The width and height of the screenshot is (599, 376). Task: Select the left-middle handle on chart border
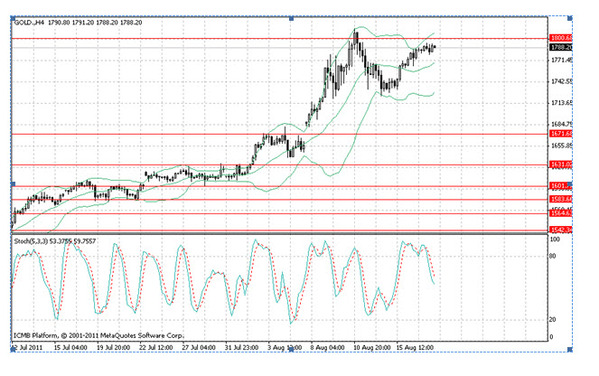[12, 184]
